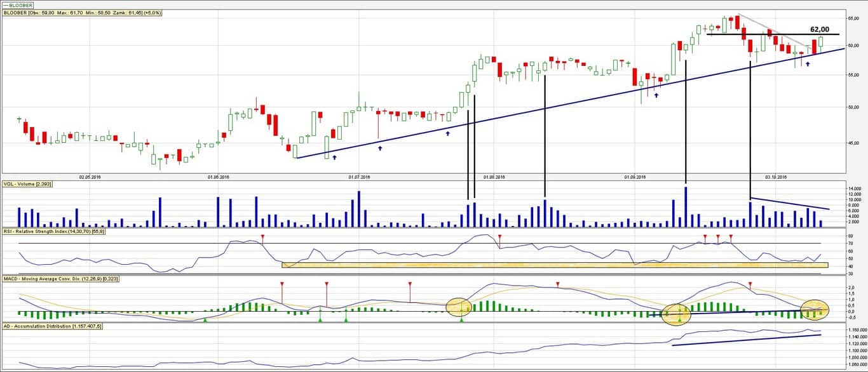Viewport: 868px width, 372px height.
Task: Click the 62,00 resistance level text
Action: [819, 29]
